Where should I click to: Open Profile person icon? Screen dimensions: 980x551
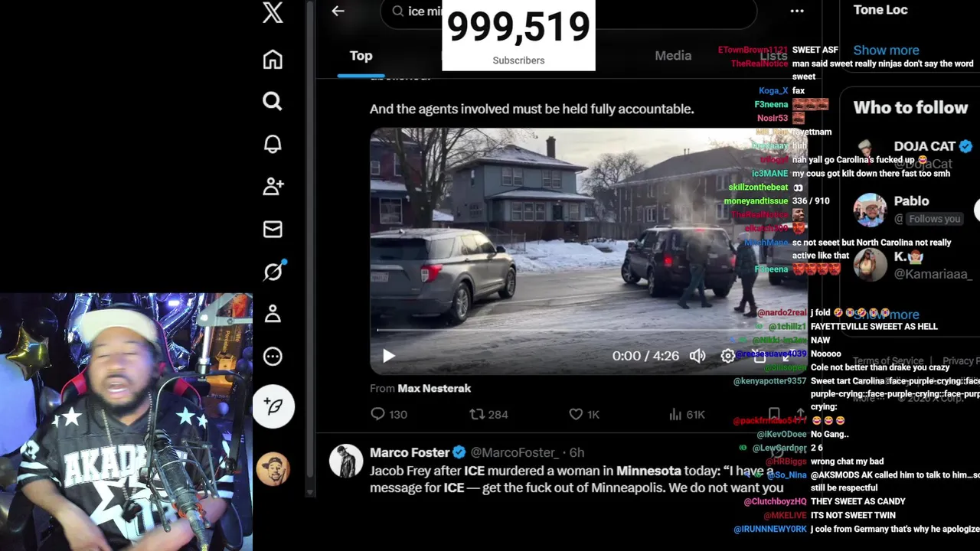[273, 314]
